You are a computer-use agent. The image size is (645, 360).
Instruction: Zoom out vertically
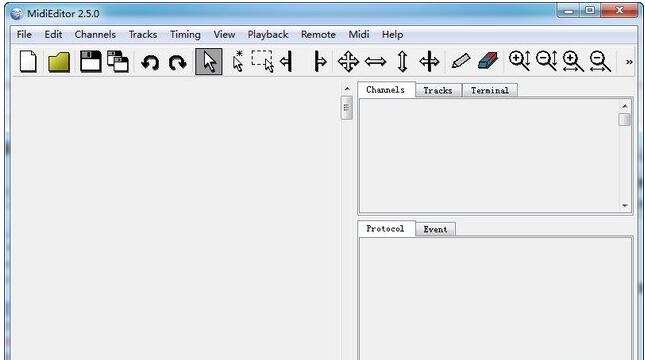pyautogui.click(x=547, y=61)
